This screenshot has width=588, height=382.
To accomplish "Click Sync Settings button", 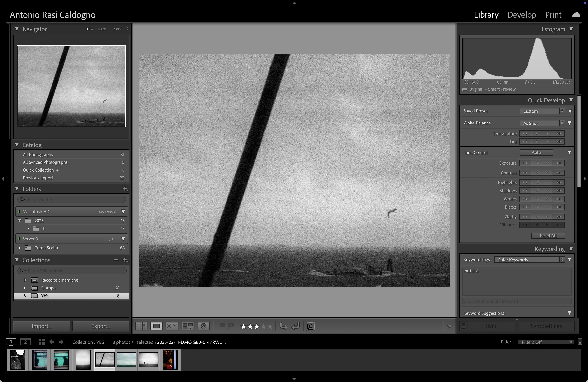I will [546, 326].
